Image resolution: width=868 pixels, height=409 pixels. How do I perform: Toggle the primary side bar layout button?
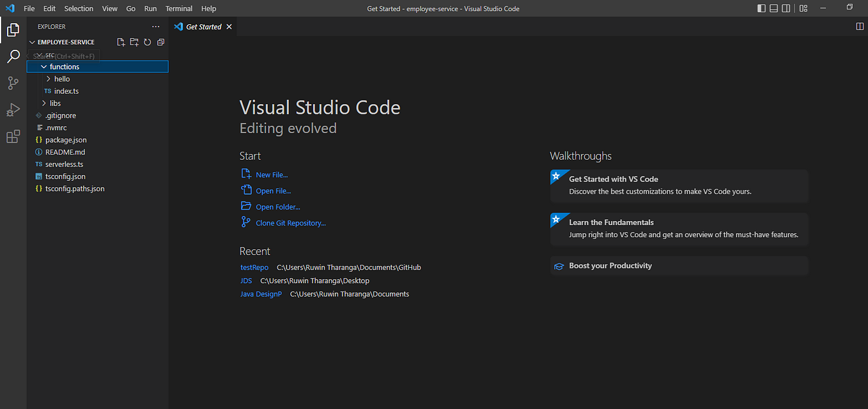tap(761, 8)
